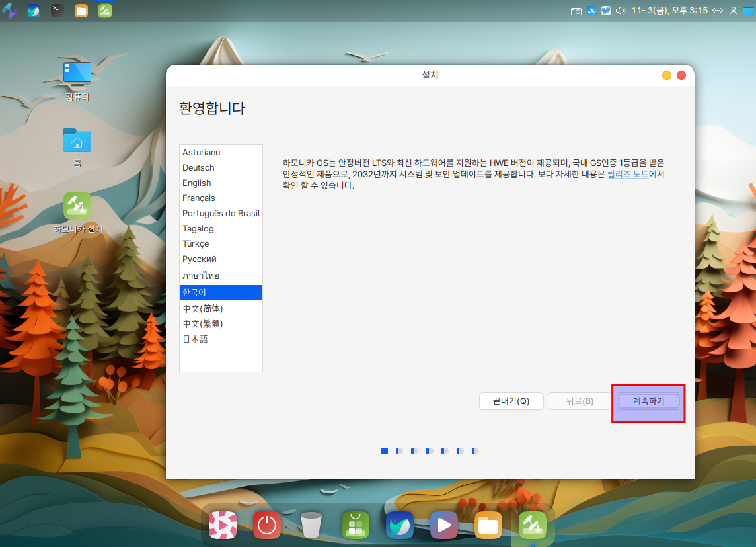756x547 pixels.
Task: Open the trash can in the dock
Action: pos(311,525)
